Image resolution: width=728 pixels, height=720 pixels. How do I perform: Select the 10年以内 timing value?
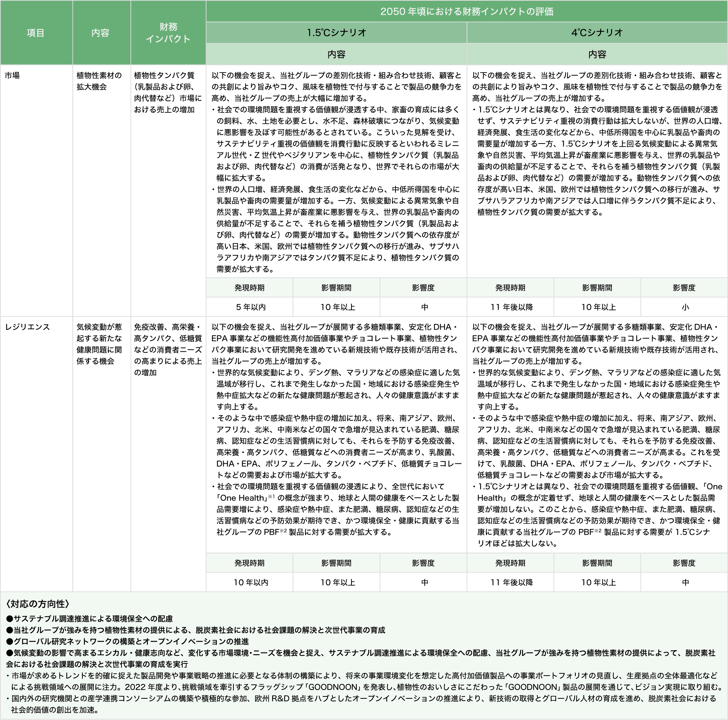(251, 582)
